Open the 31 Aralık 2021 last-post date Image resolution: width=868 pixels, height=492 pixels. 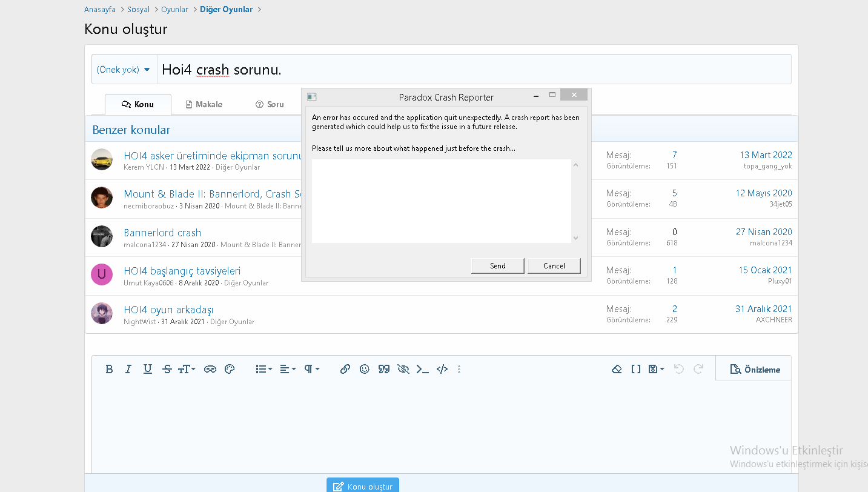[x=764, y=309]
